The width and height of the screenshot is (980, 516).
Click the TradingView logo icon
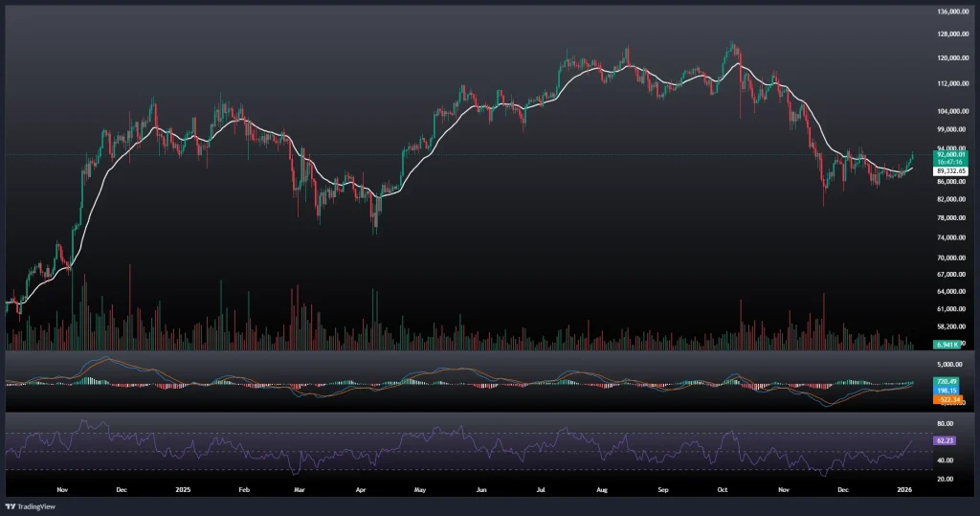tap(11, 505)
